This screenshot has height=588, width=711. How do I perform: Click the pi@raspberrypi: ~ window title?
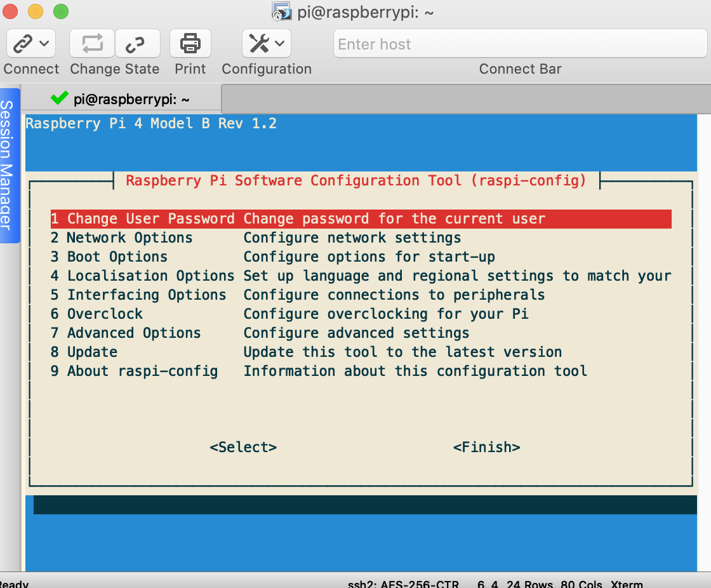click(x=365, y=12)
